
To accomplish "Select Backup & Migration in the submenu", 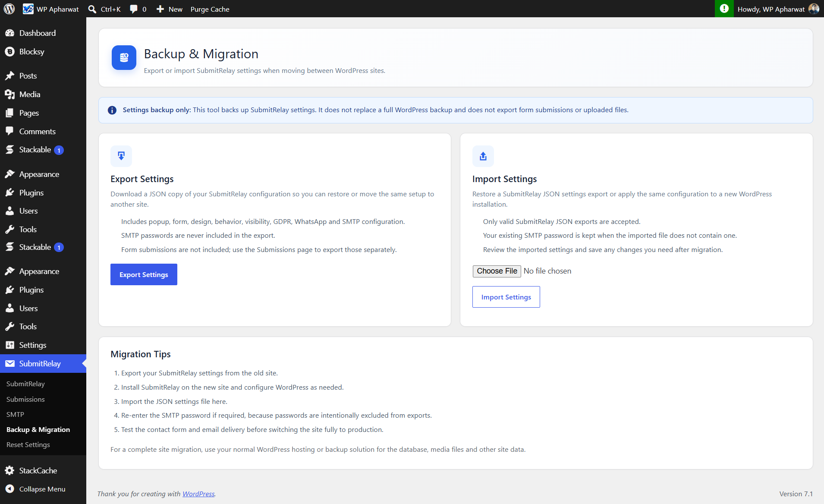I will 38,429.
